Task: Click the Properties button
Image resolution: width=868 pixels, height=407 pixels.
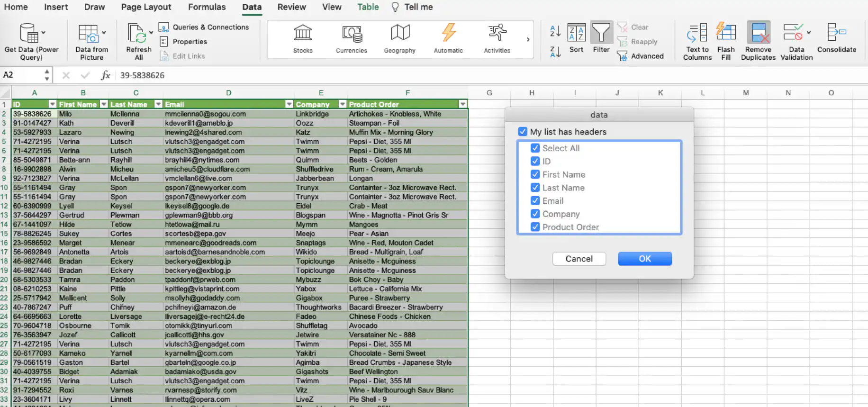Action: point(184,42)
